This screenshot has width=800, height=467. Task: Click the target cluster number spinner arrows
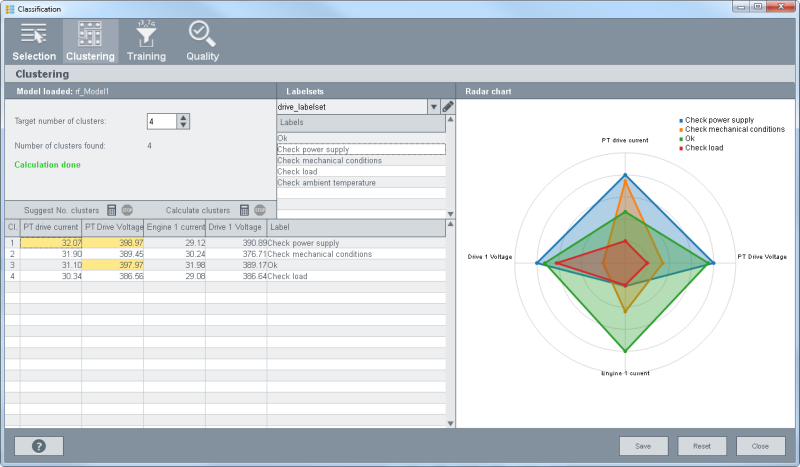[183, 121]
